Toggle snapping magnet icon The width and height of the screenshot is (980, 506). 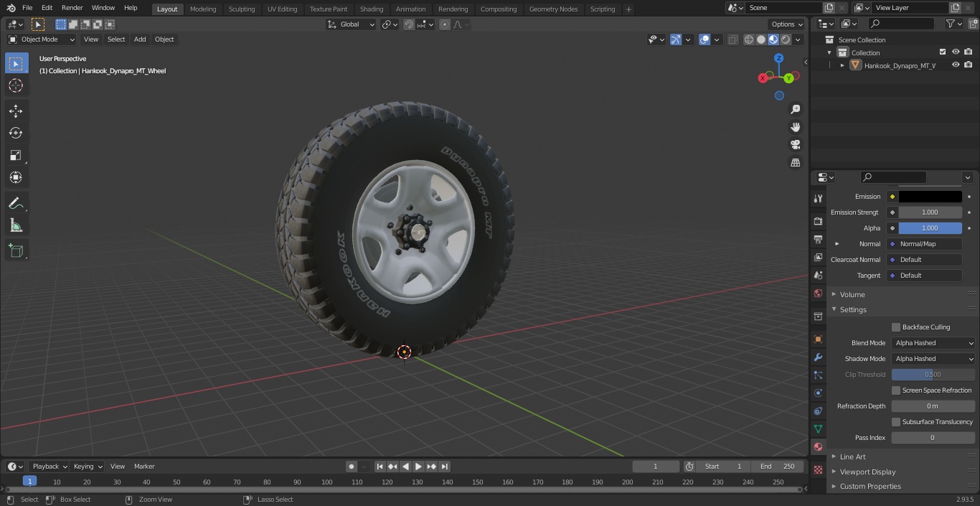[409, 24]
